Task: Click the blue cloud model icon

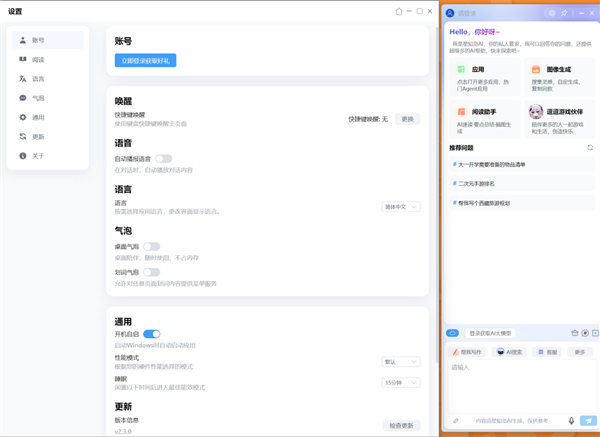Action: 453,333
